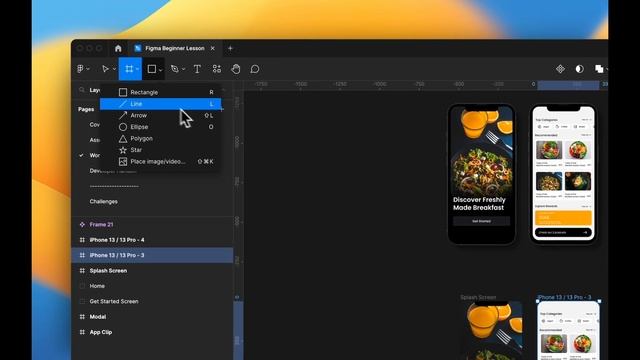
Task: Expand the shape tools chevron
Action: point(160,70)
